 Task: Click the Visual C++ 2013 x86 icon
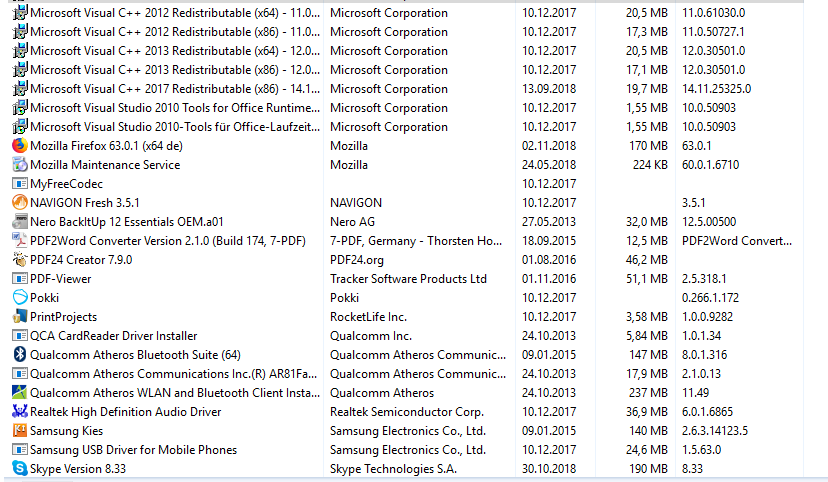[x=20, y=70]
